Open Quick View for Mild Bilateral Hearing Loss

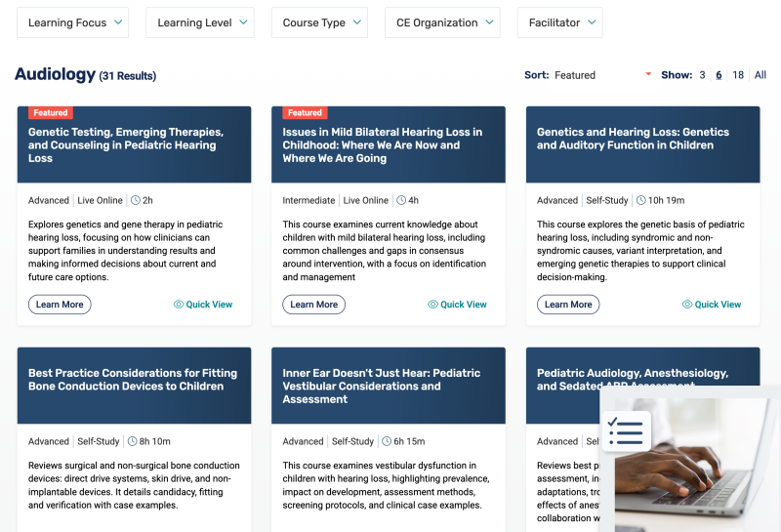(x=457, y=305)
